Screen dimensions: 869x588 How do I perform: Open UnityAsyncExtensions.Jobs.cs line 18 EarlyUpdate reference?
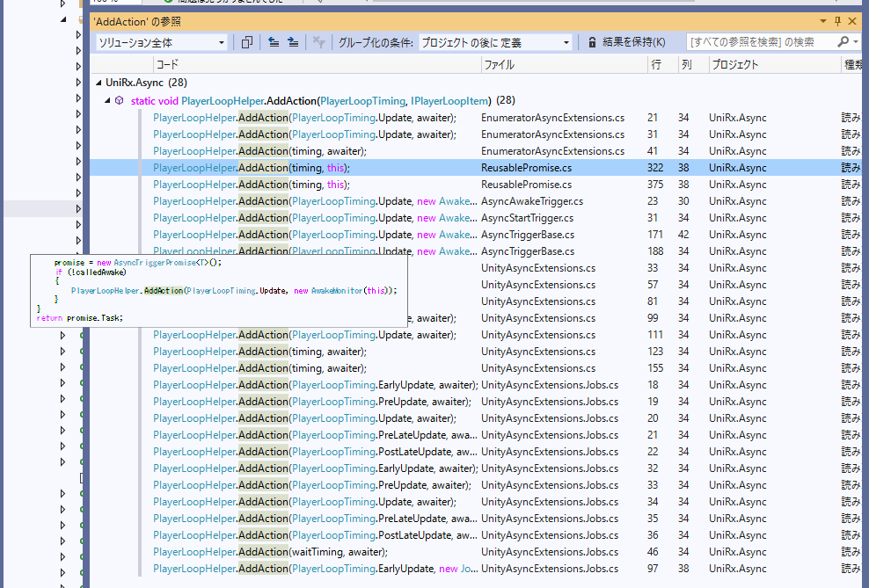476,385
